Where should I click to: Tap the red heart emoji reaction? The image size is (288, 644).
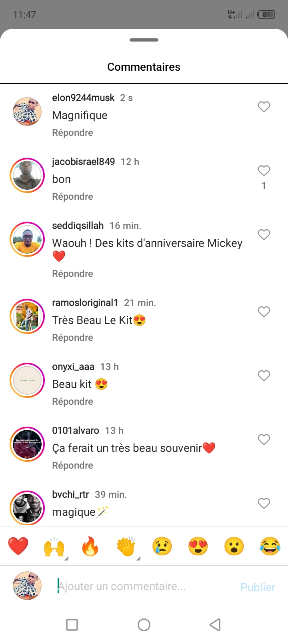click(18, 546)
